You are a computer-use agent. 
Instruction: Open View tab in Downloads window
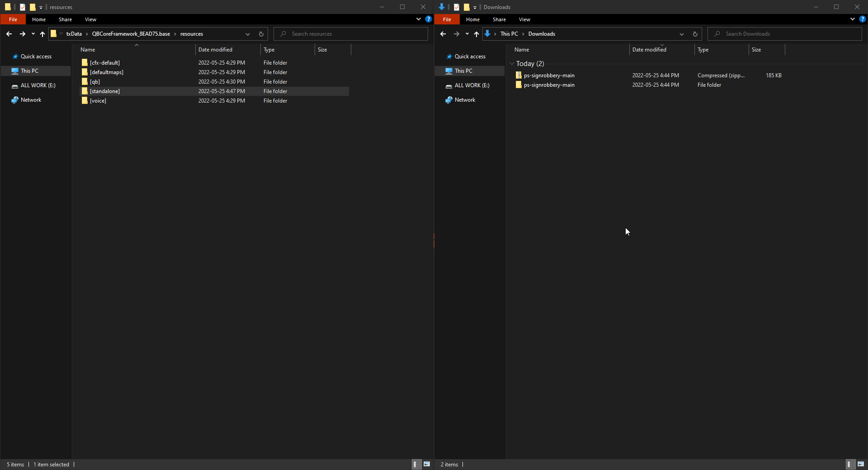(x=524, y=19)
